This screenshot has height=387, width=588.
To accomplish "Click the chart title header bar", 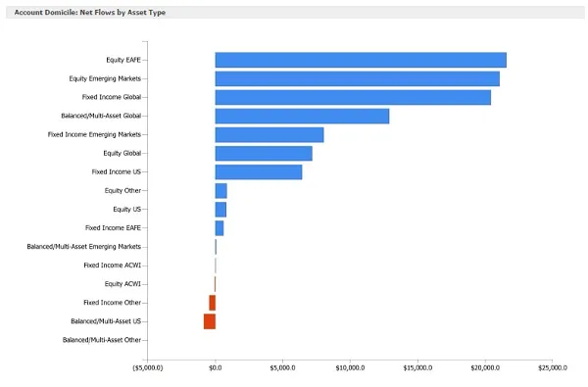I will 295,13.
